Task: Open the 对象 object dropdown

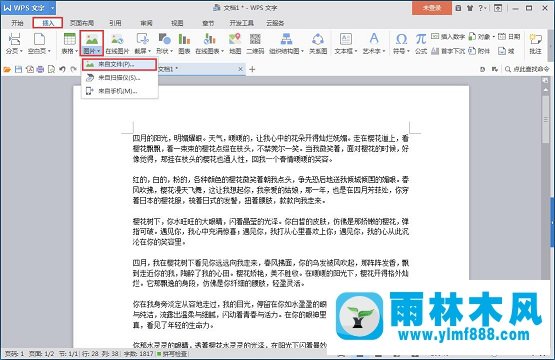Action: pos(481,36)
